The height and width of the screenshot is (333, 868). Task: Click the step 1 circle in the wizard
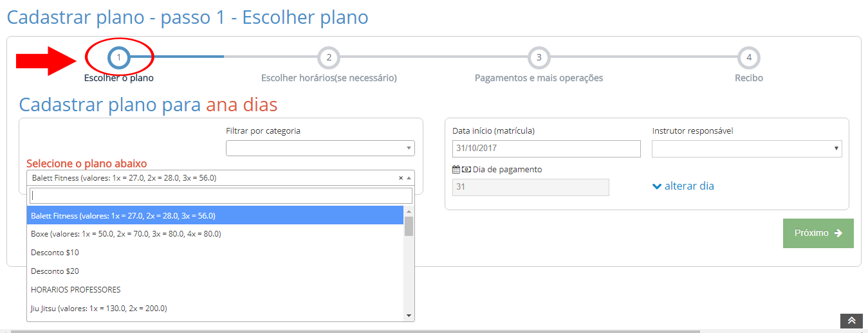click(119, 58)
